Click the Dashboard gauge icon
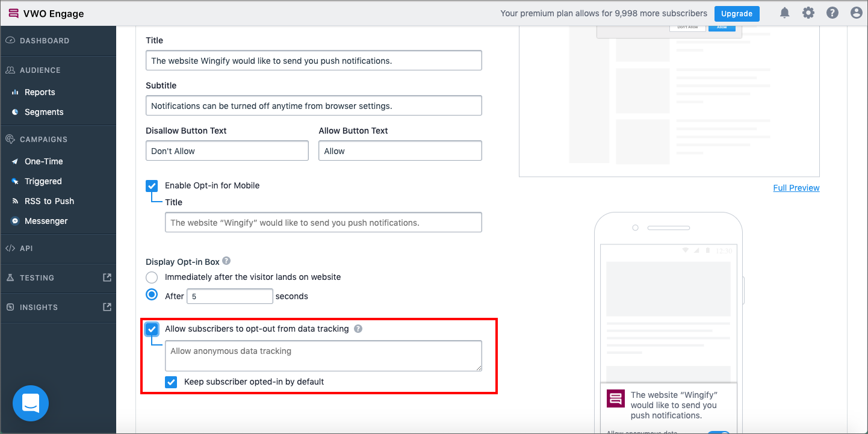868x434 pixels. [10, 40]
